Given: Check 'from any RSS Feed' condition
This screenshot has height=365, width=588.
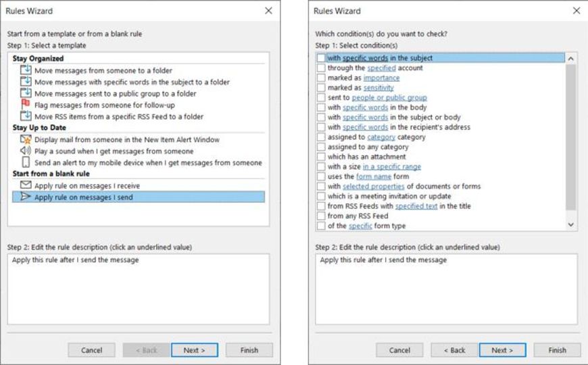Looking at the screenshot, I should click(x=321, y=216).
